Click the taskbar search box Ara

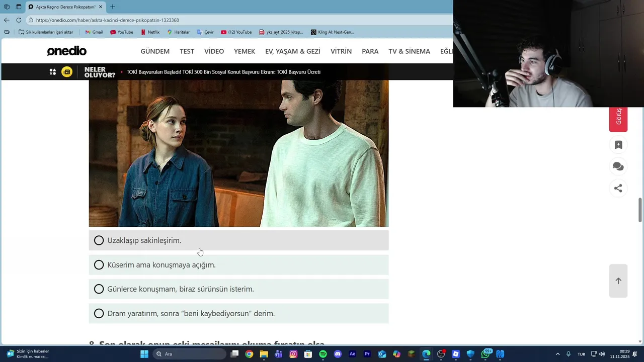click(x=189, y=354)
